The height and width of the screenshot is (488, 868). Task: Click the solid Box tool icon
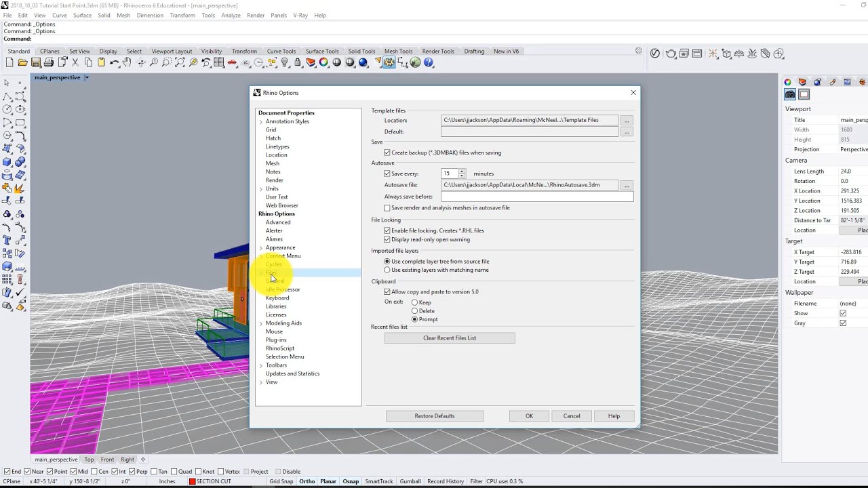pyautogui.click(x=7, y=161)
